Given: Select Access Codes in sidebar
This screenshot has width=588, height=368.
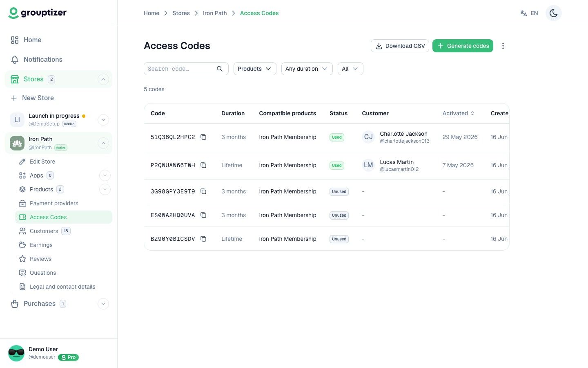Looking at the screenshot, I should (x=64, y=217).
